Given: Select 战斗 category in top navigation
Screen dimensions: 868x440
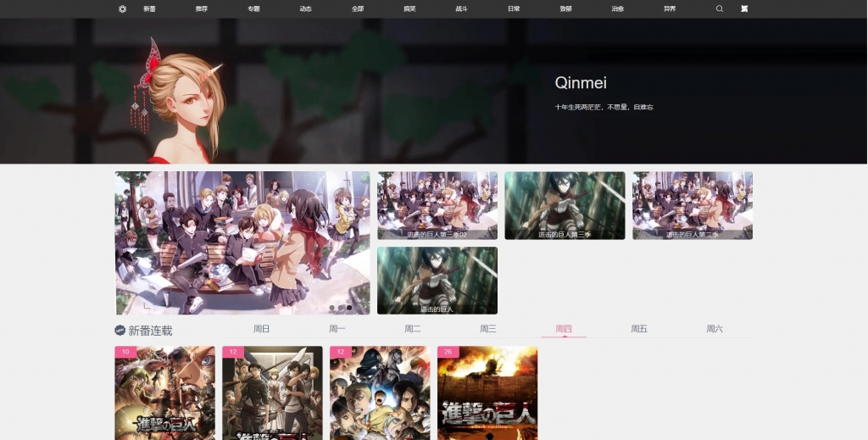Looking at the screenshot, I should tap(462, 8).
